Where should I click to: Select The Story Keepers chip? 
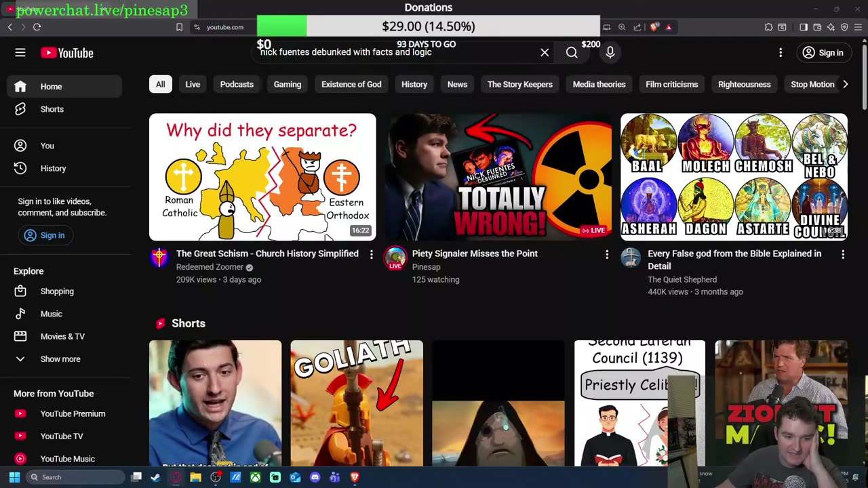(520, 84)
